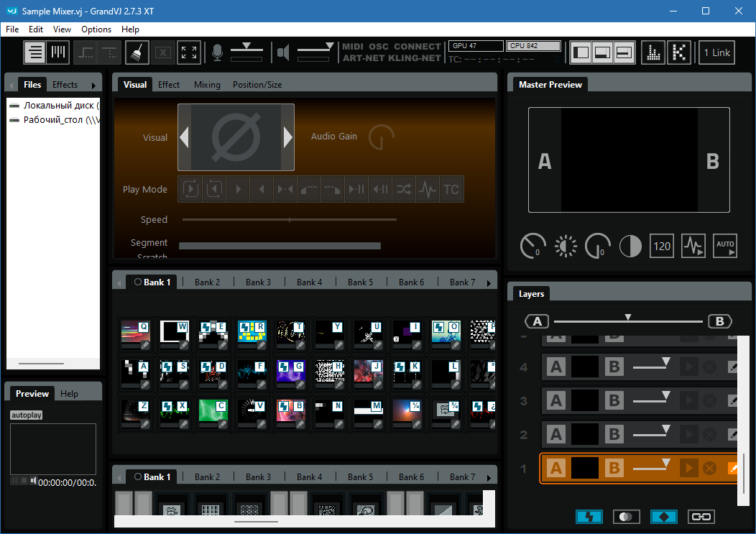This screenshot has width=756, height=534.
Task: Click chain link button under Layers
Action: (x=701, y=517)
